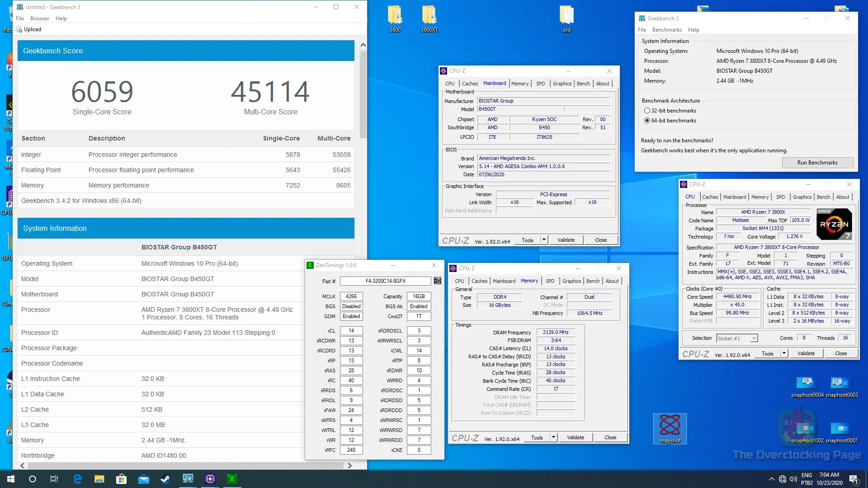This screenshot has width=868, height=488.
Task: Expand Tools dropdown arrow in CPU-Z Memory window
Action: click(x=553, y=437)
